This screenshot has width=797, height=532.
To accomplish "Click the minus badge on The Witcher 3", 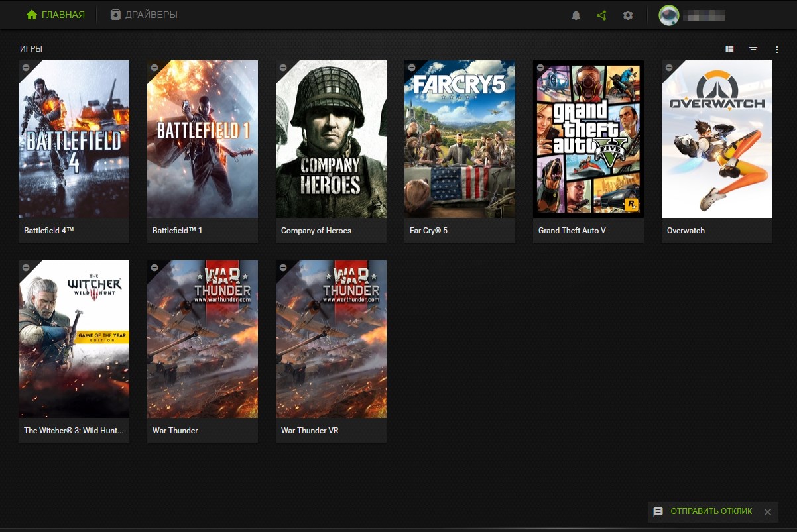I will point(25,267).
